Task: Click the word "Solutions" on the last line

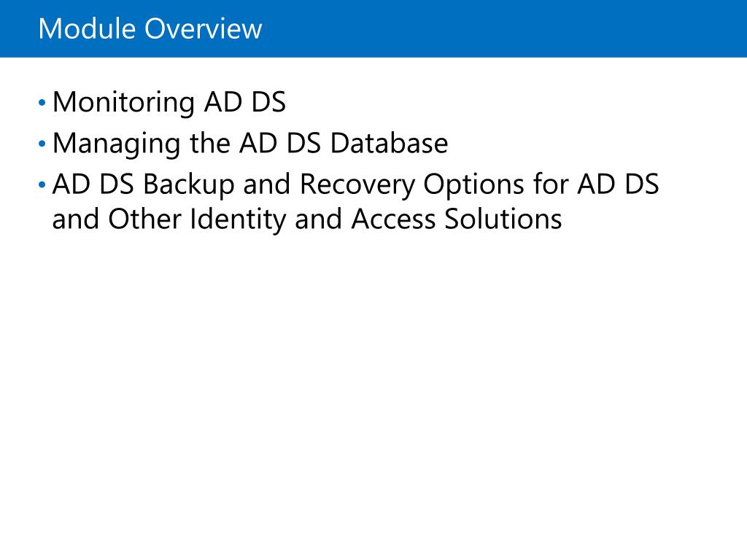Action: (503, 219)
